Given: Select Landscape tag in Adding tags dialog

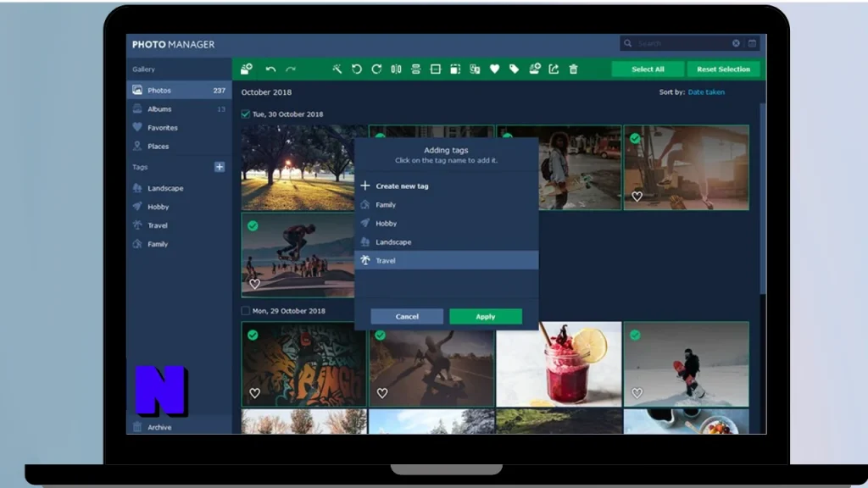Looking at the screenshot, I should (x=446, y=241).
